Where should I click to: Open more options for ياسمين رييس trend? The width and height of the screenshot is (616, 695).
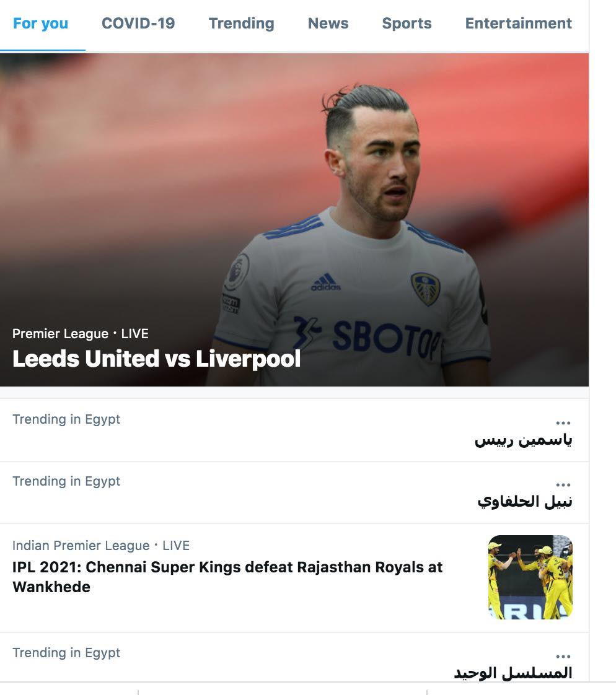point(563,423)
